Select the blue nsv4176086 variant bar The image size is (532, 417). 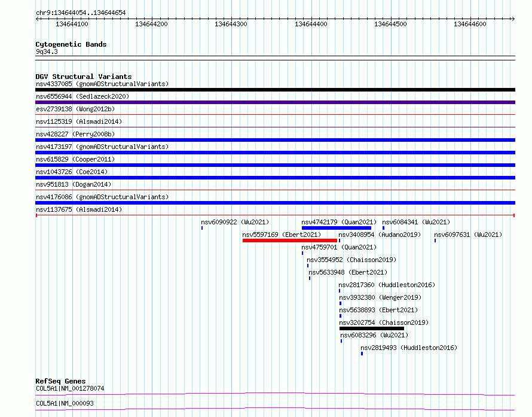275,203
